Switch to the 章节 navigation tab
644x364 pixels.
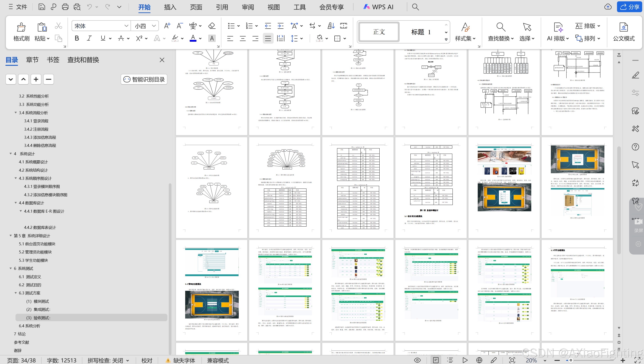[32, 60]
